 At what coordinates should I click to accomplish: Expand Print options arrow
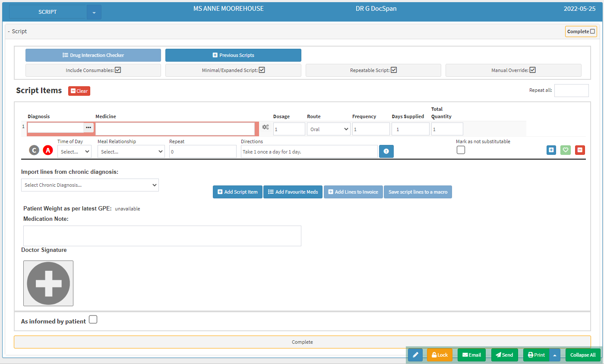[x=555, y=355]
